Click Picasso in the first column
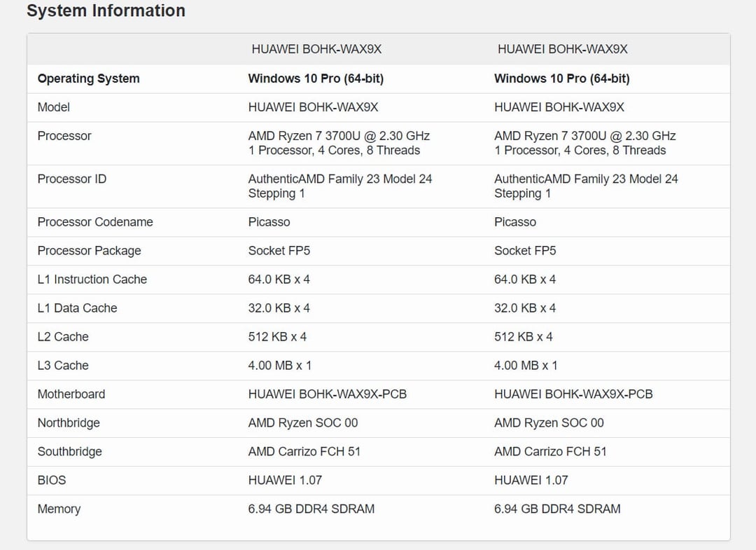 [x=269, y=222]
